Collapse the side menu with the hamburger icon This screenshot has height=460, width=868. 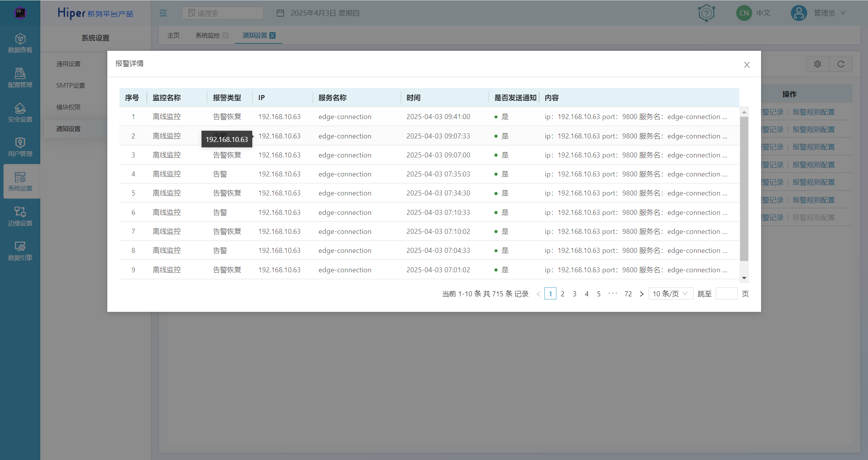point(163,13)
